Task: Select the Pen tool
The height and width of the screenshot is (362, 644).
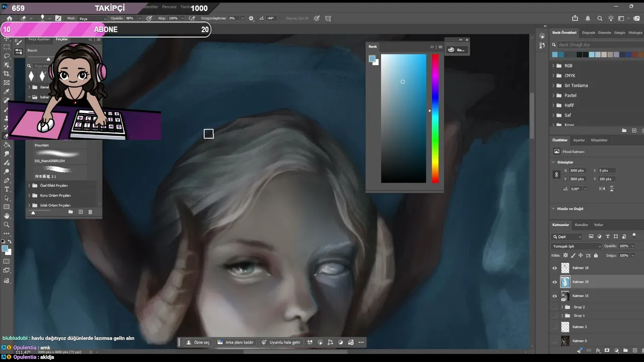Action: [7, 180]
